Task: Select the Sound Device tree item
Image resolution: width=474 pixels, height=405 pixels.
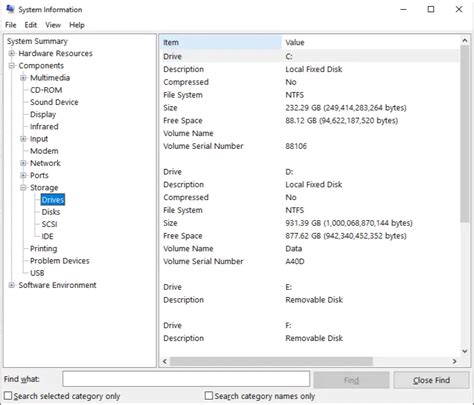Action: point(54,102)
